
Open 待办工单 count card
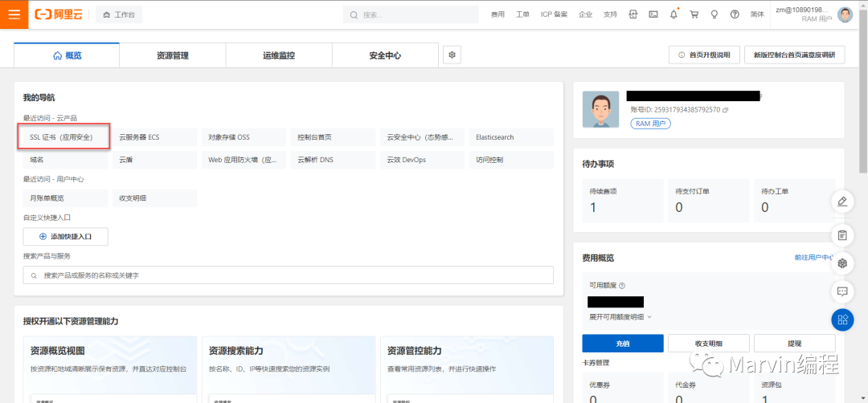794,201
